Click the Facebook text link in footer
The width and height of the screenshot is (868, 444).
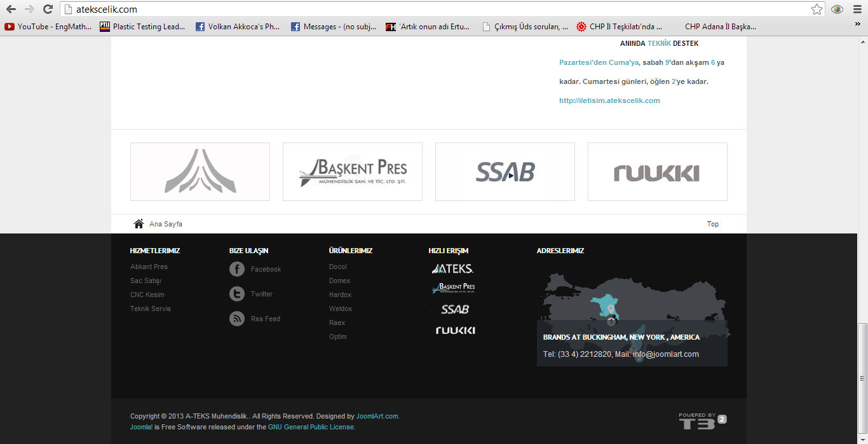click(x=266, y=269)
